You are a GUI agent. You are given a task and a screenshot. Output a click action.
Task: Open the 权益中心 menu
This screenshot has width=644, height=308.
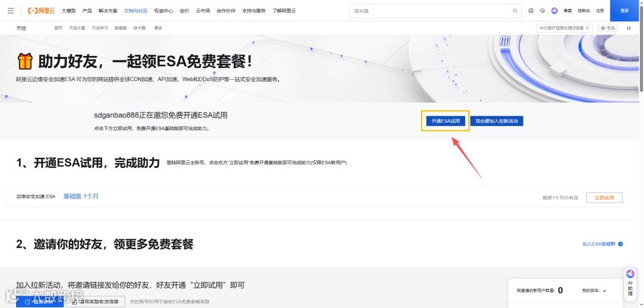(163, 11)
